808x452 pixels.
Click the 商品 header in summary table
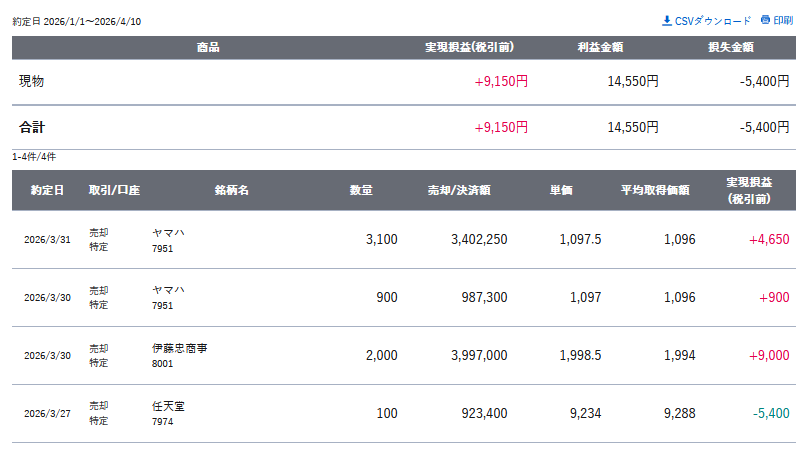pos(208,47)
